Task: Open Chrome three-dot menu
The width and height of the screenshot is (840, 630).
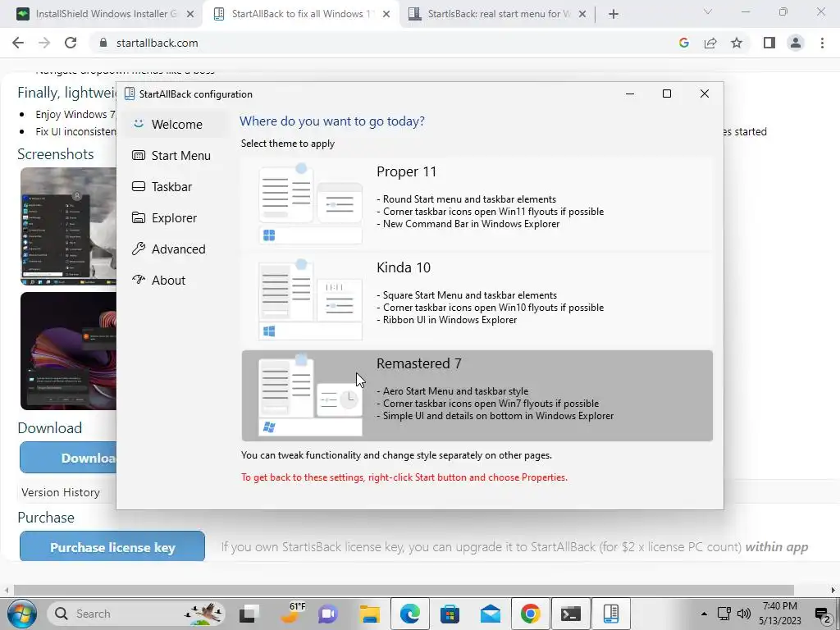Action: pyautogui.click(x=822, y=43)
